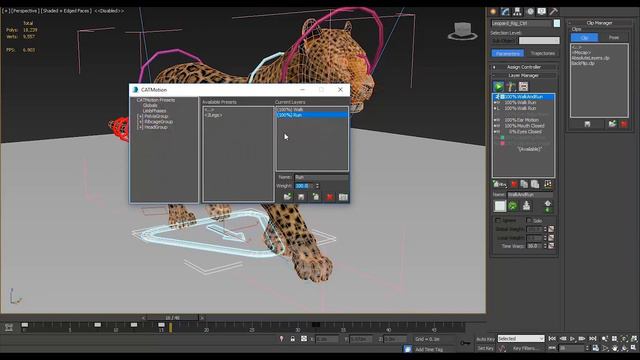Click the green walk-on-spot mode icon
The image size is (640, 360).
513,206
